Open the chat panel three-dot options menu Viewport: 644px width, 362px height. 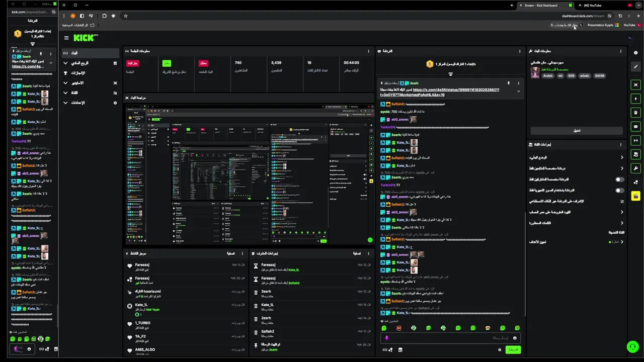tap(520, 51)
